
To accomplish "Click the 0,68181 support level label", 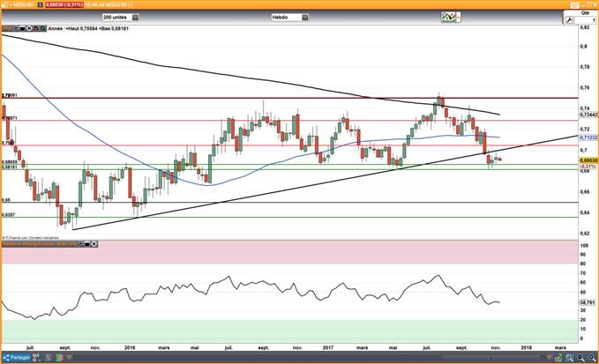I will point(10,167).
